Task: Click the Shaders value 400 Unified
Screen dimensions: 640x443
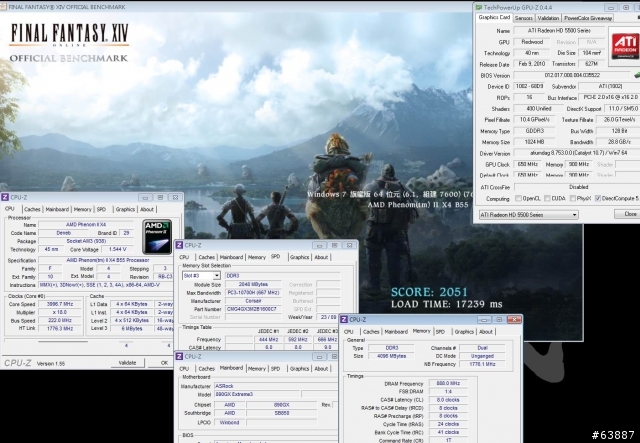Action: coord(538,109)
